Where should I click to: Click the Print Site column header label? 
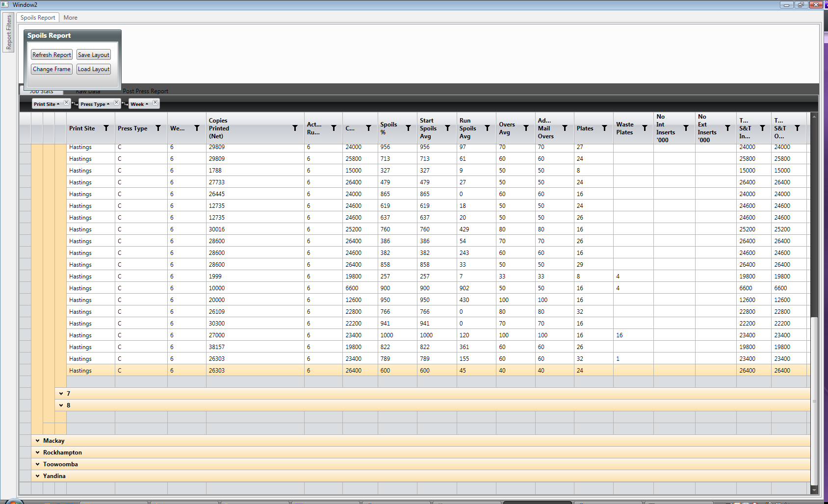pos(82,128)
